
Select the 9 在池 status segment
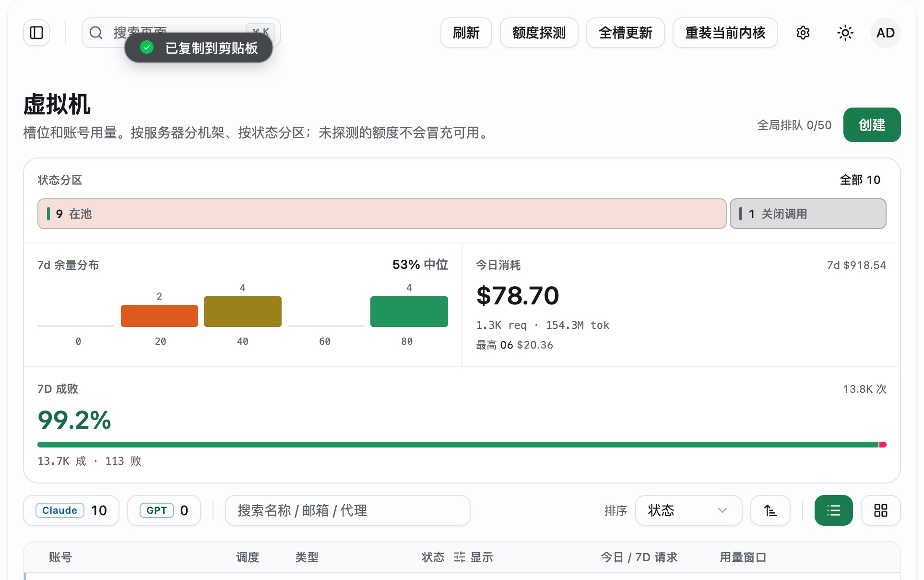pos(382,214)
